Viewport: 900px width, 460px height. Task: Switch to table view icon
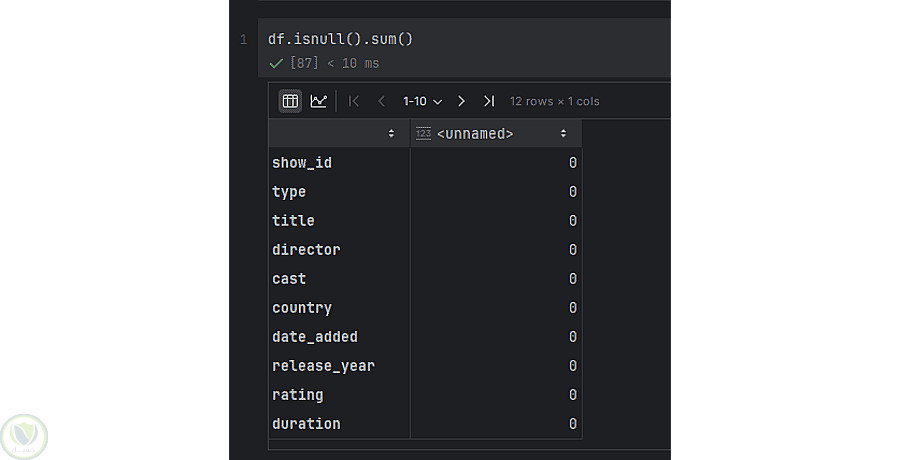290,101
